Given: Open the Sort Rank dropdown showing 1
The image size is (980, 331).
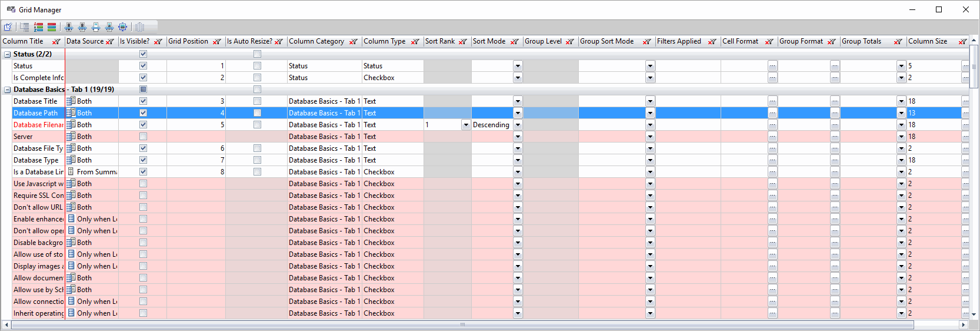Looking at the screenshot, I should point(465,125).
